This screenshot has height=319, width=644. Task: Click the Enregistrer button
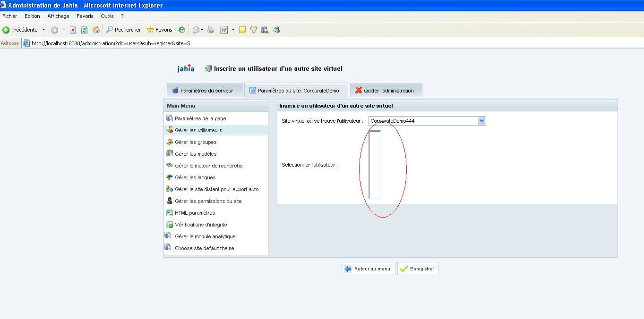pyautogui.click(x=418, y=269)
